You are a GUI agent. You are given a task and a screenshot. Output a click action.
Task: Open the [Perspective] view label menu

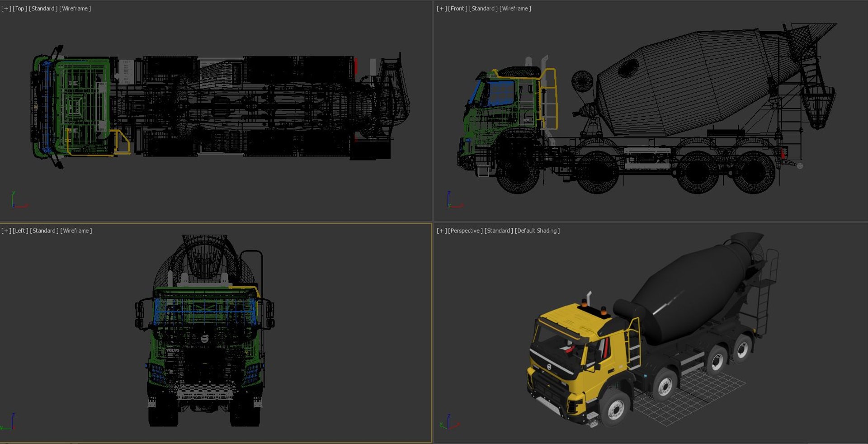465,231
